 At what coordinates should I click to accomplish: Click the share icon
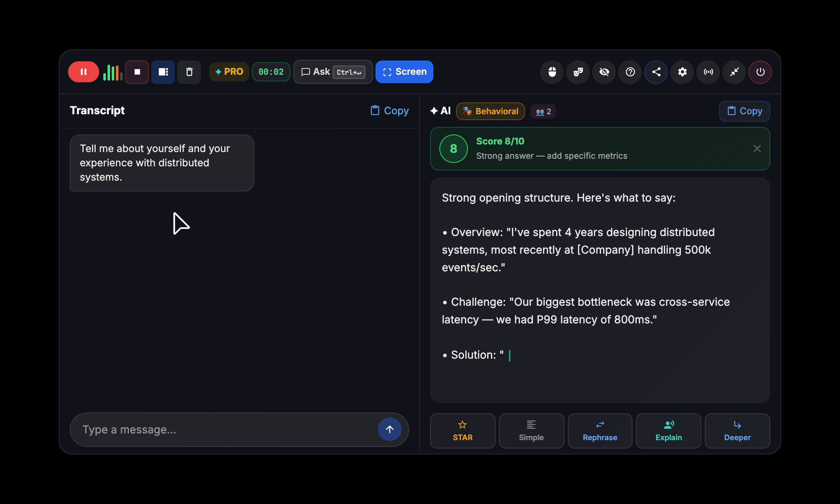tap(656, 72)
